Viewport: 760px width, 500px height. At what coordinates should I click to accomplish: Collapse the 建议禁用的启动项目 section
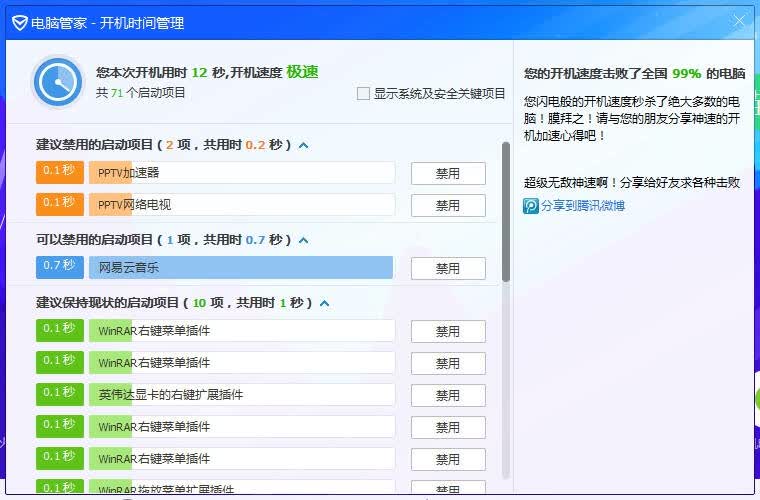click(x=304, y=145)
